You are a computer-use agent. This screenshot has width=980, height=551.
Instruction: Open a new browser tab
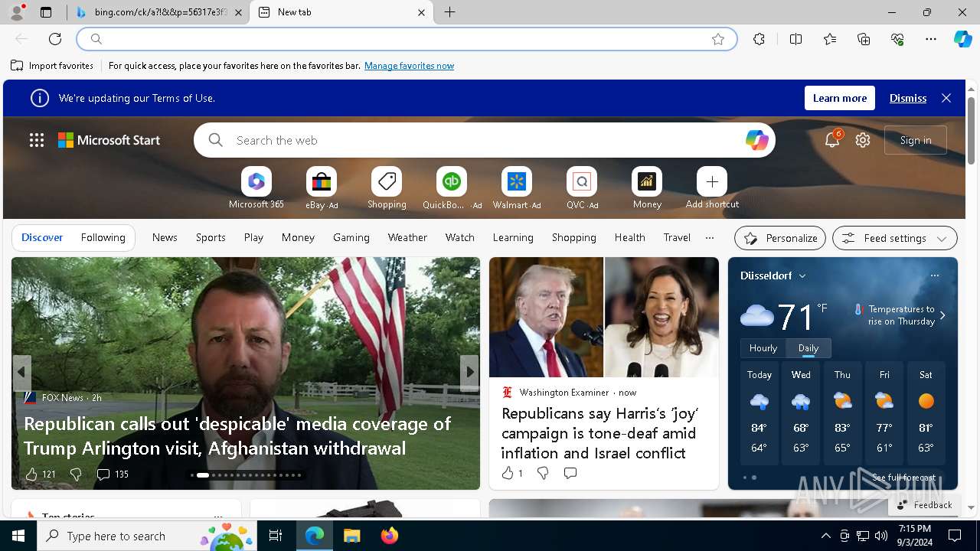point(450,12)
